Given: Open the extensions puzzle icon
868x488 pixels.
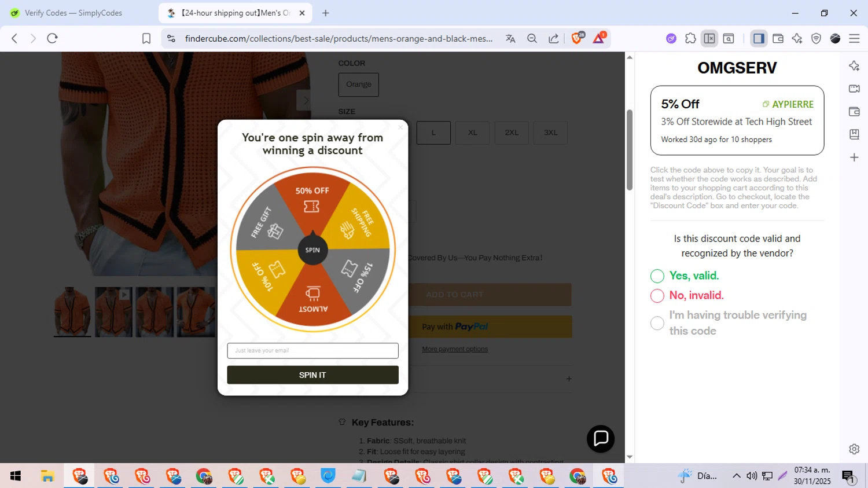Looking at the screenshot, I should pos(690,38).
